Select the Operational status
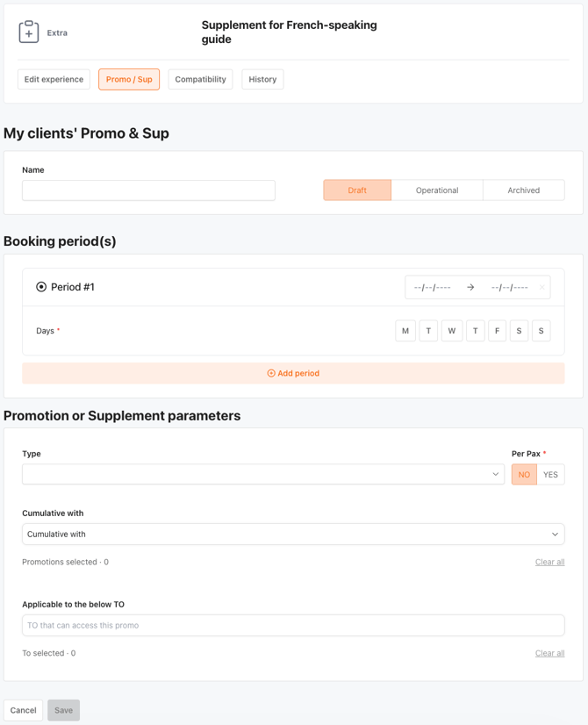This screenshot has width=588, height=725. click(x=437, y=190)
